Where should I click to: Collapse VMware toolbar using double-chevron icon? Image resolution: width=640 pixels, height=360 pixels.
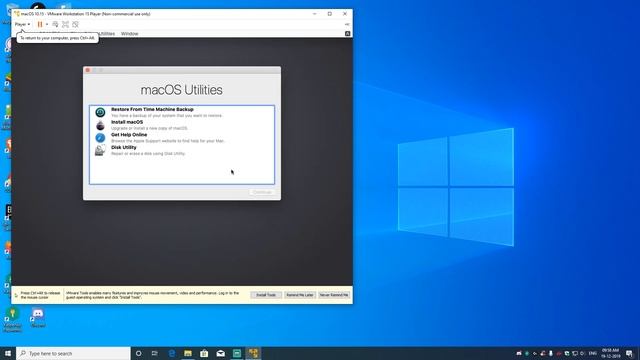(347, 24)
